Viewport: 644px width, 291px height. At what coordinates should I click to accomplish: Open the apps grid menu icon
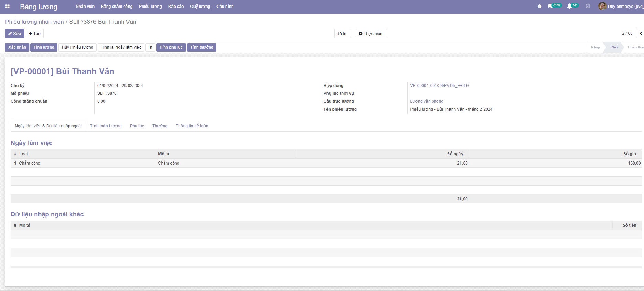(x=8, y=7)
